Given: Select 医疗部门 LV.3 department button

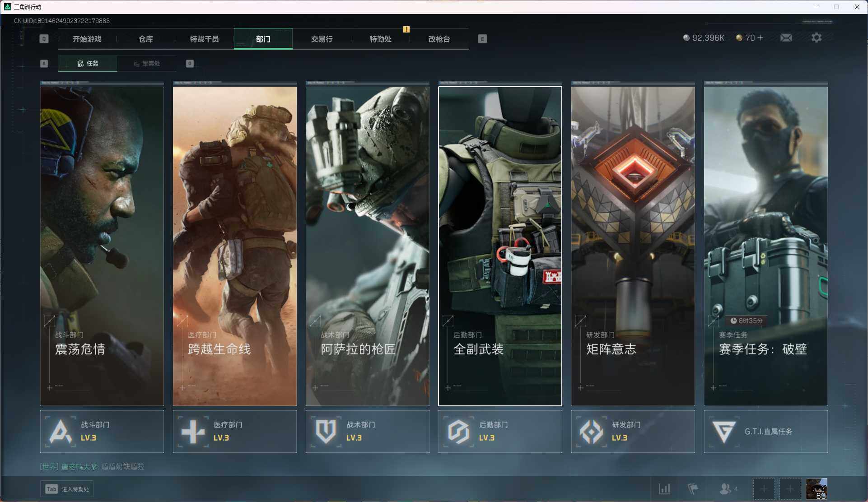Looking at the screenshot, I should point(235,432).
